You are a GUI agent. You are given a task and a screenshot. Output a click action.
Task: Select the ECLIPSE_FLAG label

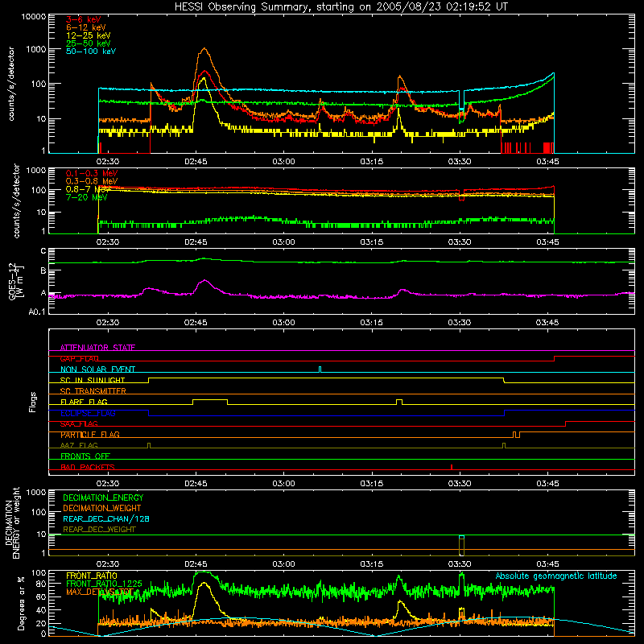click(88, 413)
